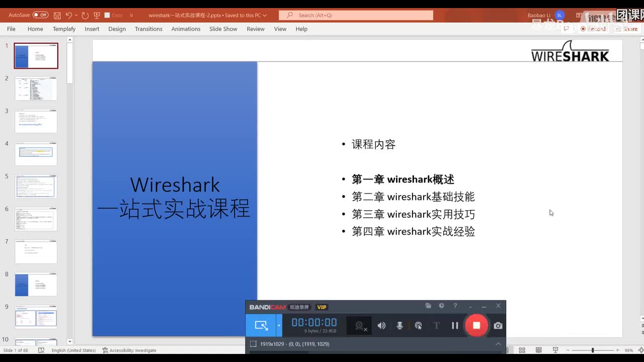
Task: Open Bandicam help question mark icon
Action: 455,306
